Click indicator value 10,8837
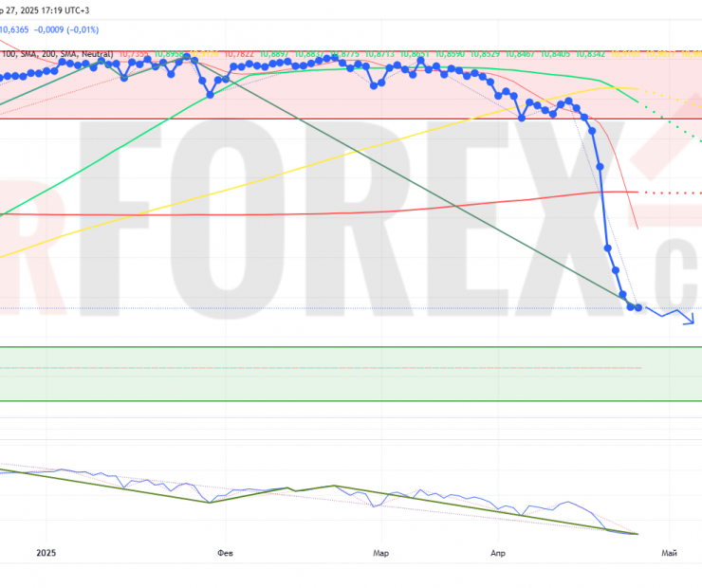 (x=309, y=54)
